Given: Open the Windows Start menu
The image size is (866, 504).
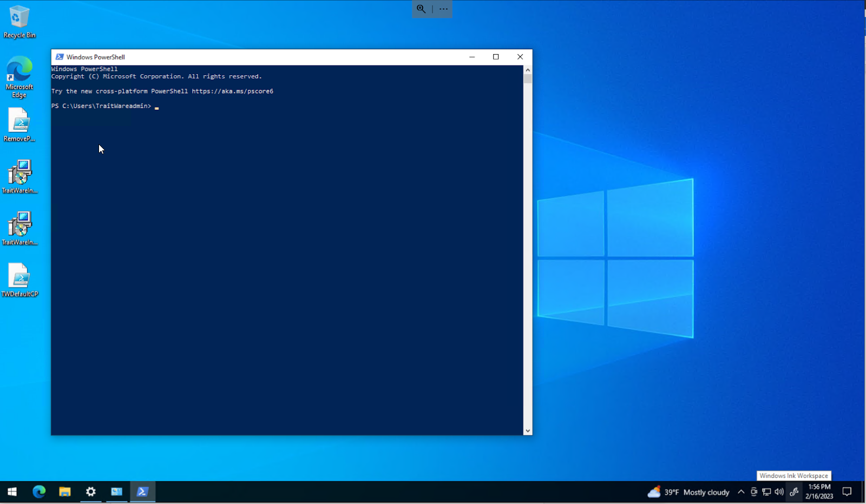Looking at the screenshot, I should pyautogui.click(x=12, y=492).
